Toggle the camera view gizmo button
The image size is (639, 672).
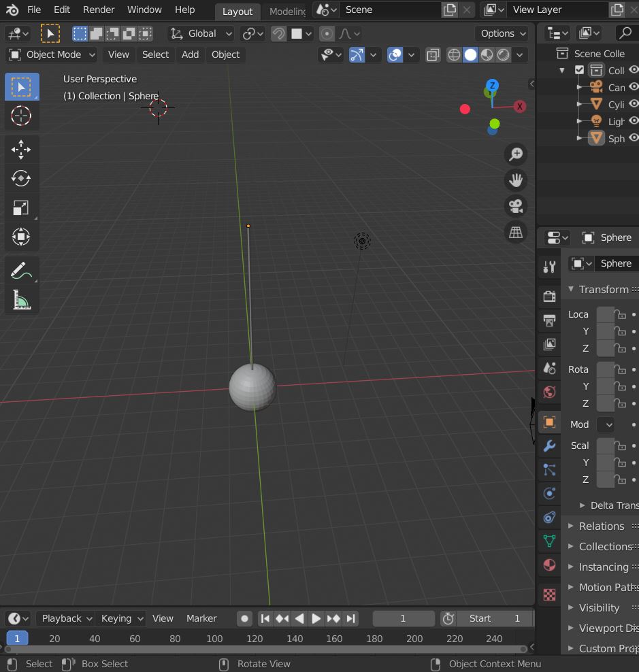pos(516,205)
